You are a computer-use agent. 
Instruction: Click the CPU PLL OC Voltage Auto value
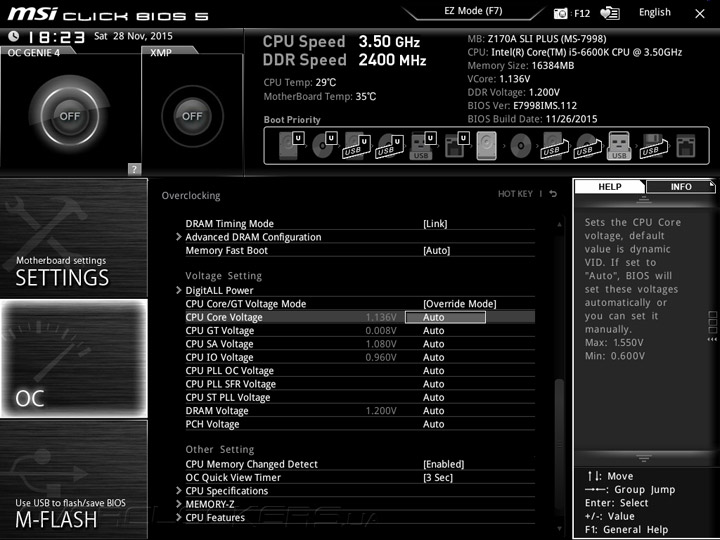(433, 371)
